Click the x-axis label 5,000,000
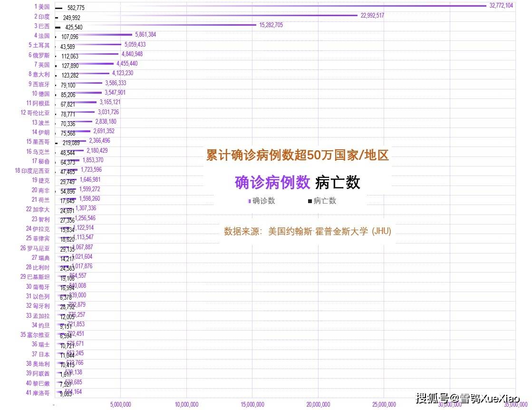The width and height of the screenshot is (532, 410). pyautogui.click(x=120, y=404)
